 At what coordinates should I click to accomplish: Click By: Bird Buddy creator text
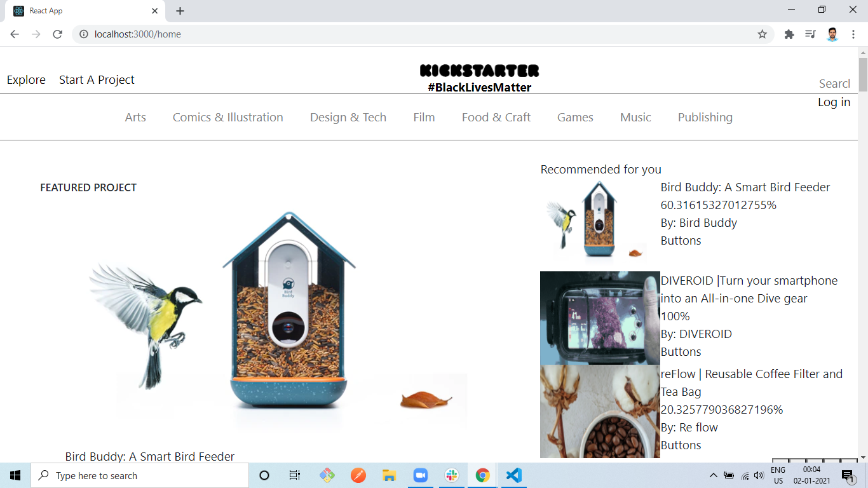point(699,223)
